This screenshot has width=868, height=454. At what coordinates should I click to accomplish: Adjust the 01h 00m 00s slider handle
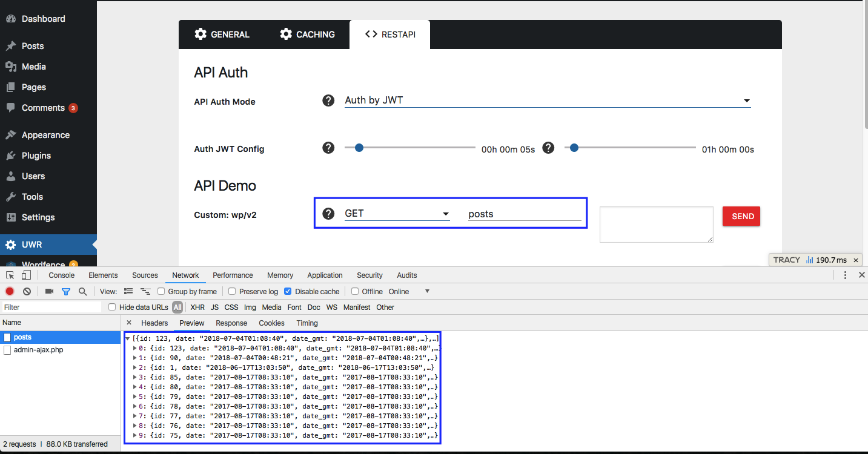click(x=574, y=147)
